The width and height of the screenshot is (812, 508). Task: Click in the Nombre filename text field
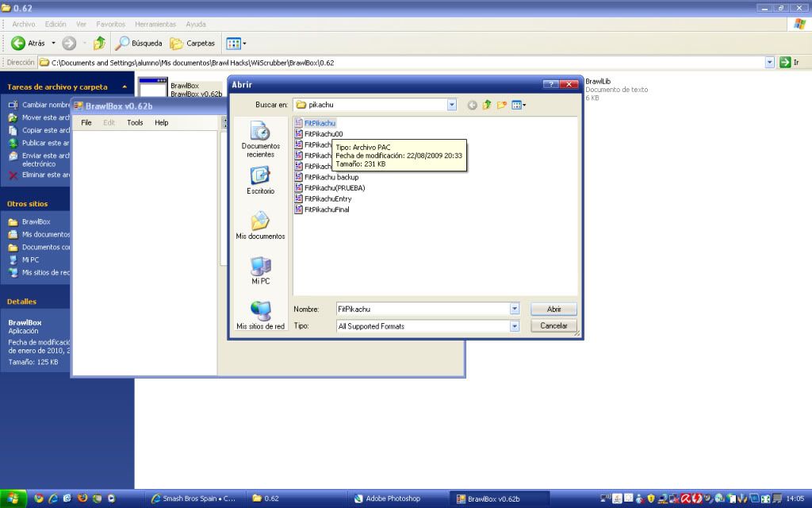coord(420,309)
